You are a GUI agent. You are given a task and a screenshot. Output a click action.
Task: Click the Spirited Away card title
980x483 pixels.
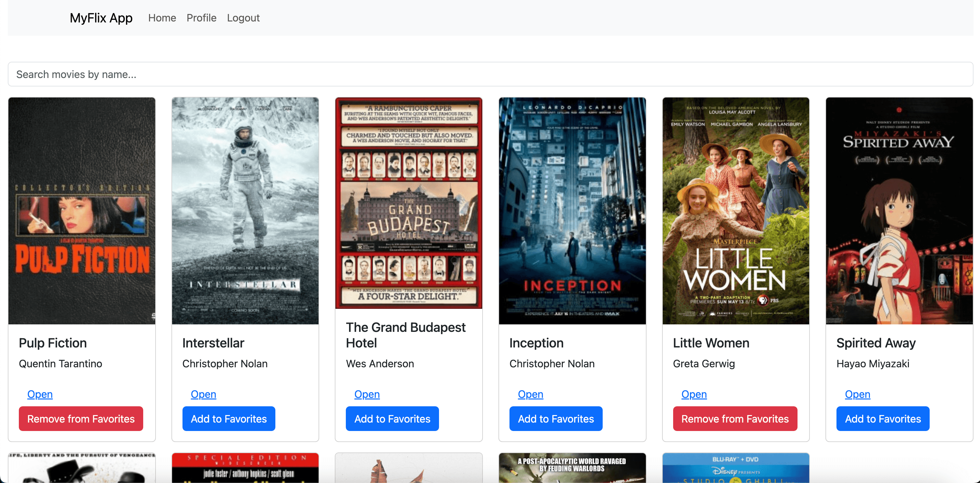pos(876,343)
